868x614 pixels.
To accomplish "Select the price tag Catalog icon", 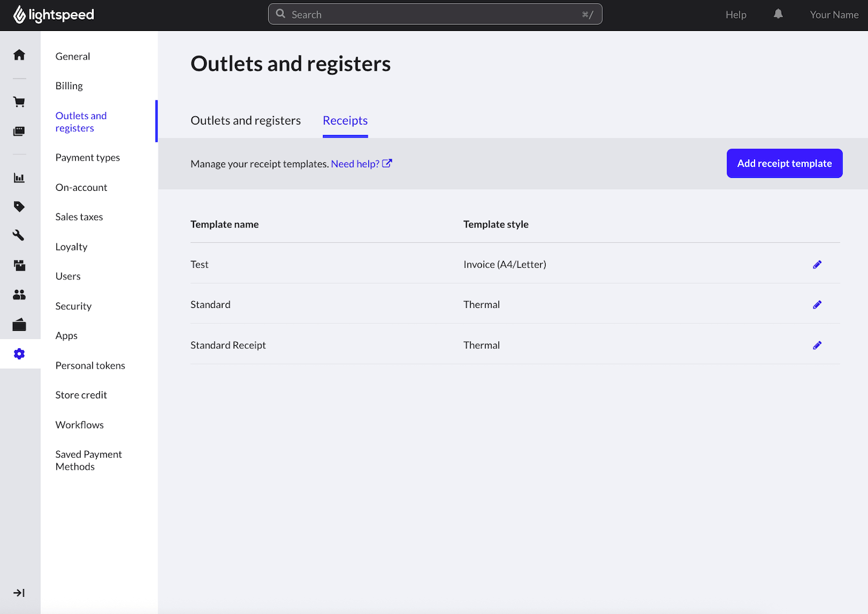I will [x=19, y=206].
